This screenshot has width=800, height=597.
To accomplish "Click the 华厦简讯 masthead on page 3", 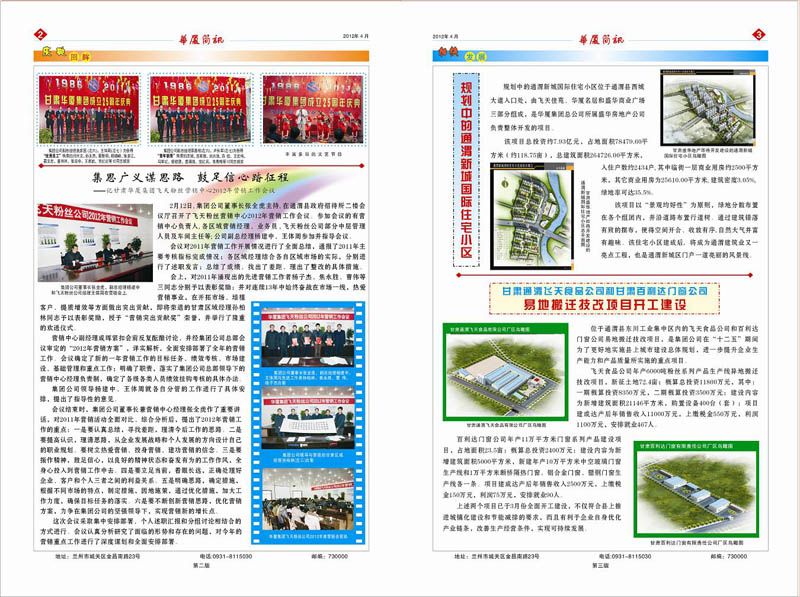I will coord(601,40).
